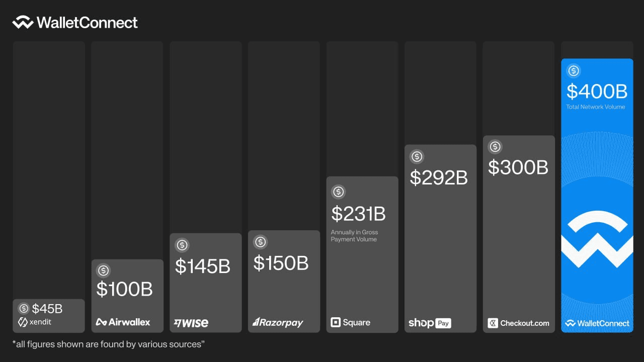Click the Airwallex logo
Screen dimensions: 644x362
click(123, 322)
